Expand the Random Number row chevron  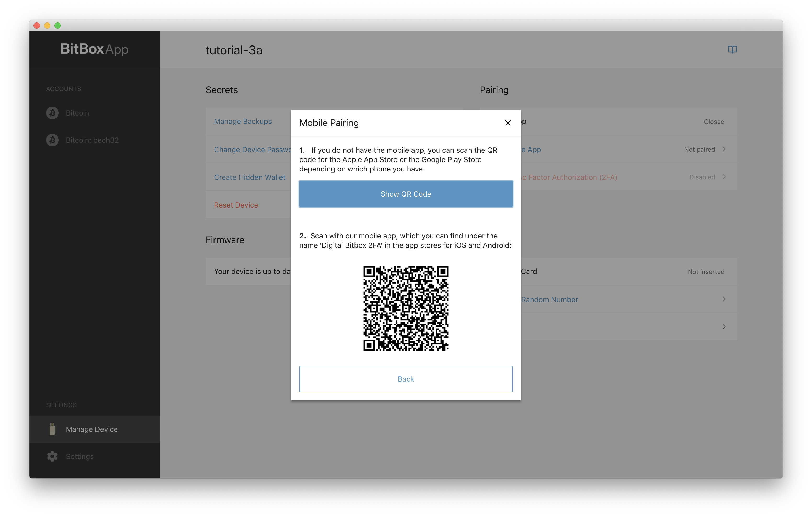(724, 299)
